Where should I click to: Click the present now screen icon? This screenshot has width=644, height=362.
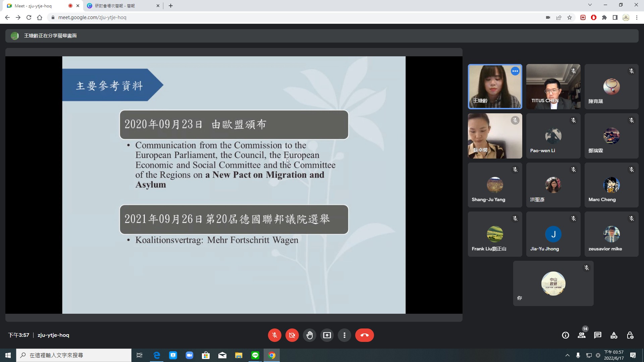(327, 335)
